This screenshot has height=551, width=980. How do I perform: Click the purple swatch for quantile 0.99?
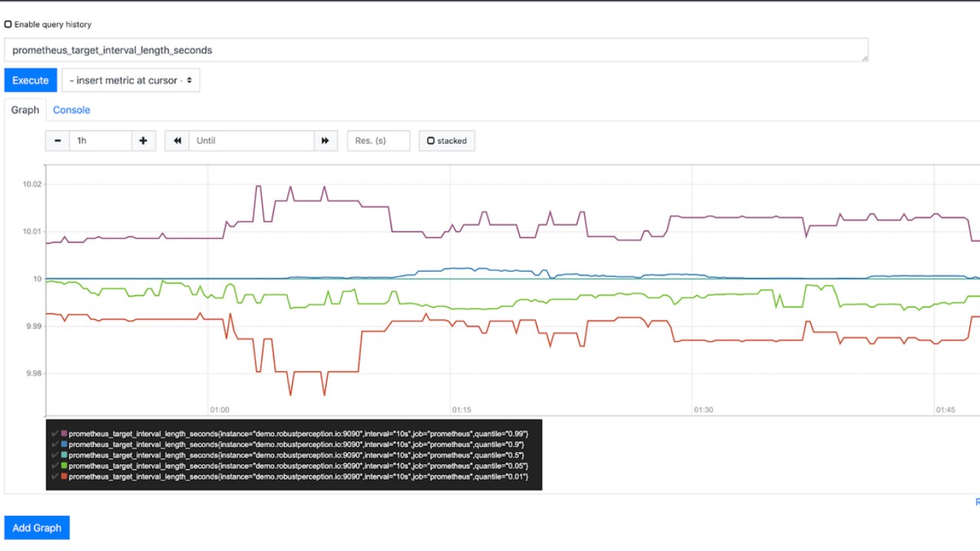pyautogui.click(x=64, y=434)
